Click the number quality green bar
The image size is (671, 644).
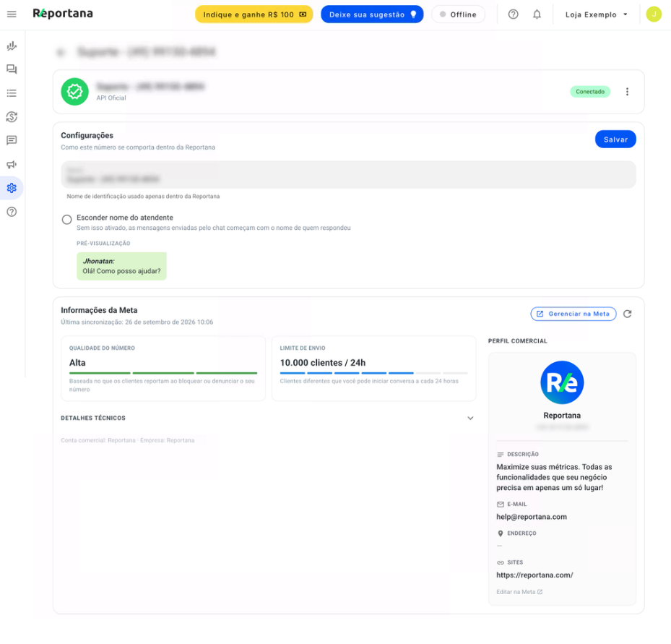[163, 373]
